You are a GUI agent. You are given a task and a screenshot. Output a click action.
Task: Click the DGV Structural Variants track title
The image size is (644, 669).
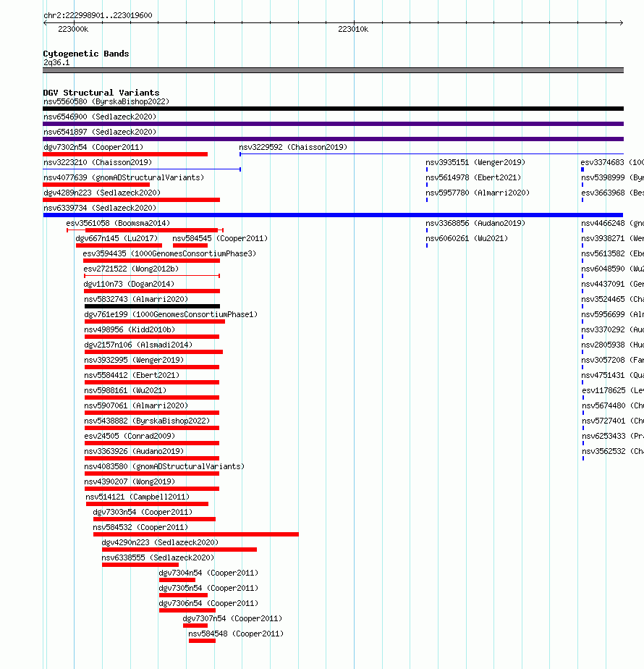(101, 93)
